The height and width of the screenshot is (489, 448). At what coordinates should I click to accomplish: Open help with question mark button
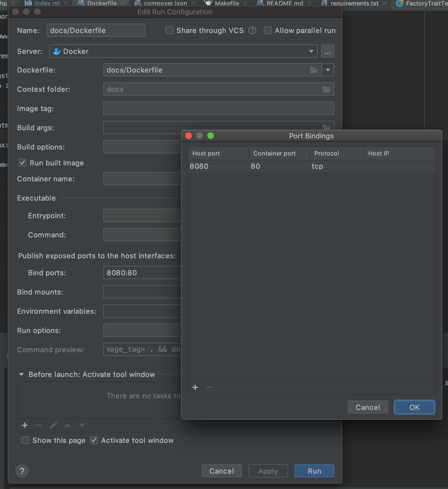click(22, 471)
